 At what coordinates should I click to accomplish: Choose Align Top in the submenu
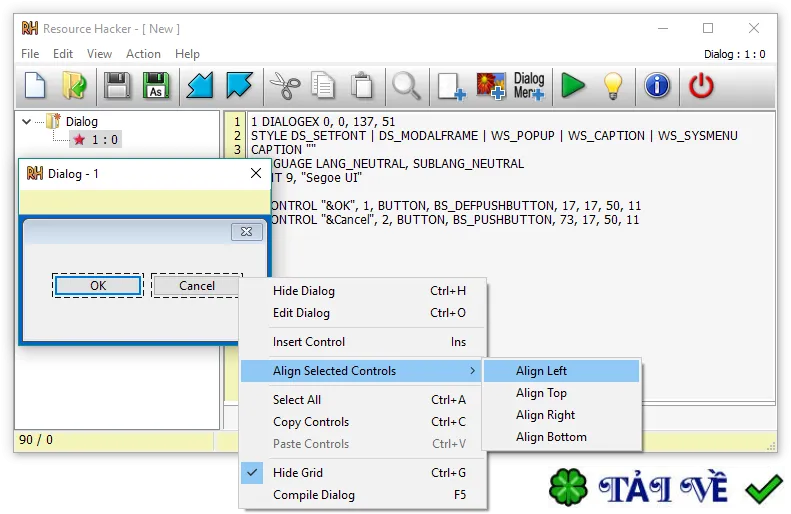pos(561,393)
